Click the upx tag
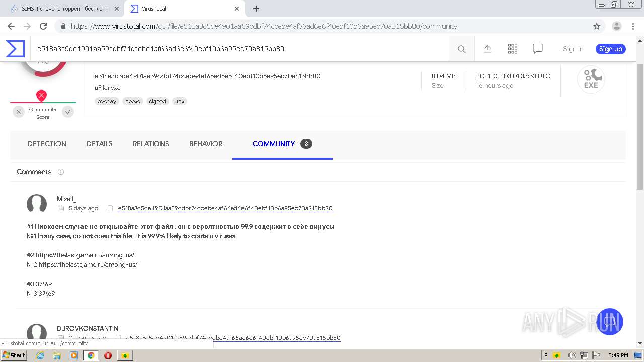Screen dimensions: 644x362 coord(180,101)
